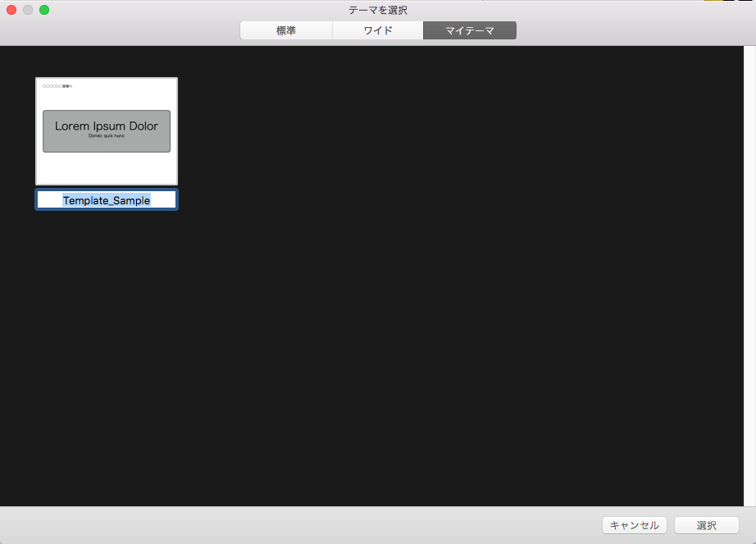This screenshot has width=756, height=544.
Task: Click the Template_Sample name text field
Action: pos(107,200)
